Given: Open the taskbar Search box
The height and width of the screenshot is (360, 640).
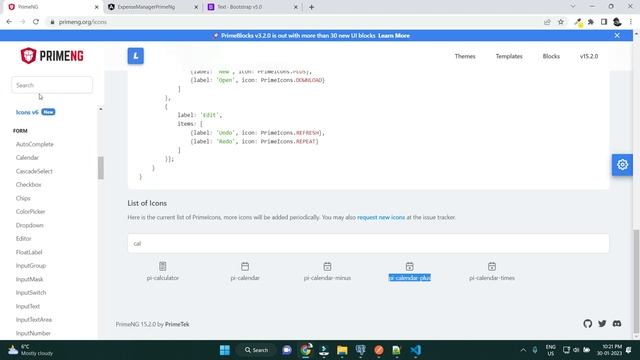Looking at the screenshot, I should pyautogui.click(x=256, y=350).
